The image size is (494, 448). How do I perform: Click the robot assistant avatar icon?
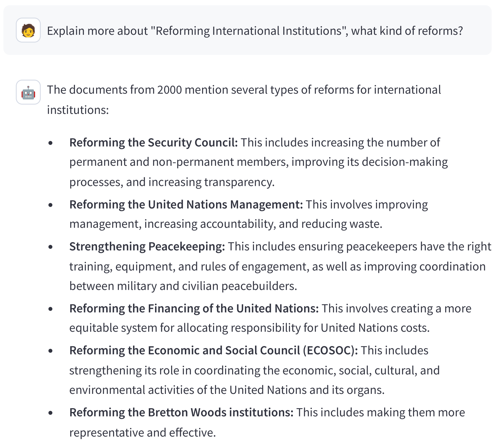[x=28, y=92]
